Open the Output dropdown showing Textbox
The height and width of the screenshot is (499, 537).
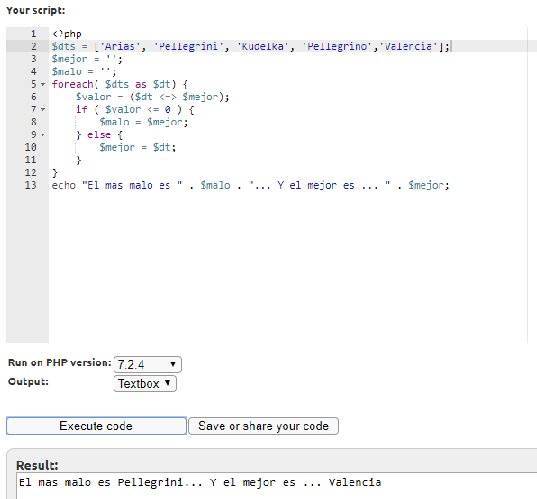[x=145, y=383]
